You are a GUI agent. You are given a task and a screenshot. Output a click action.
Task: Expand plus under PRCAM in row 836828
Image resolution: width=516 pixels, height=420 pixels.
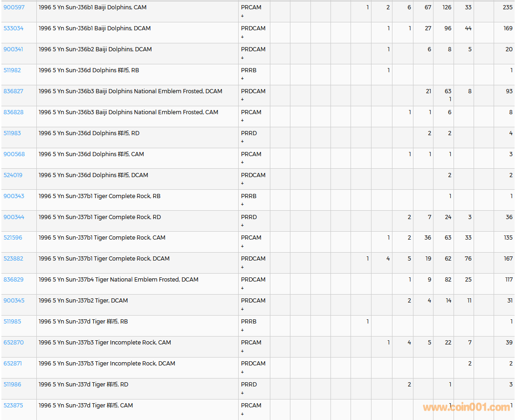[x=242, y=121]
